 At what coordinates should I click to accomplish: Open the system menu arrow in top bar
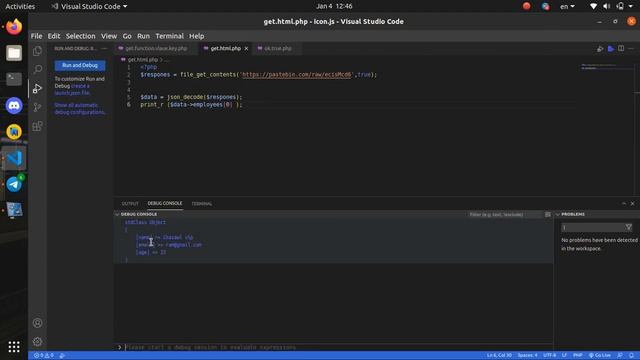(631, 7)
